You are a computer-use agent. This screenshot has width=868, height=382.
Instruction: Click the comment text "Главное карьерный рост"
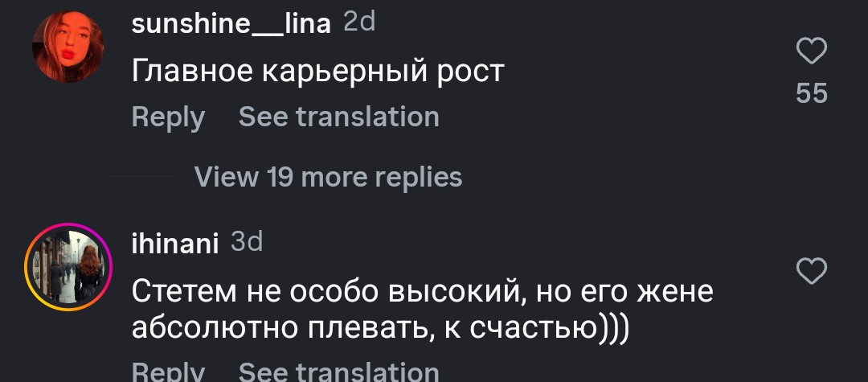[317, 72]
